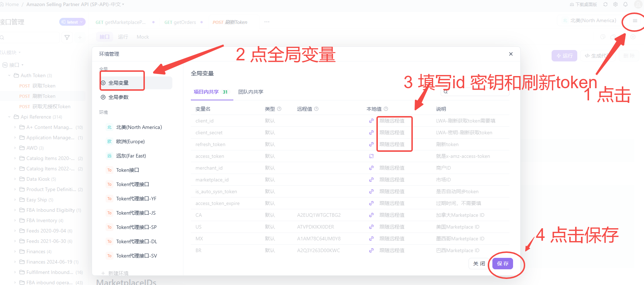Click the client_id local value field
Viewport: 644px width, 285px height.
point(392,121)
